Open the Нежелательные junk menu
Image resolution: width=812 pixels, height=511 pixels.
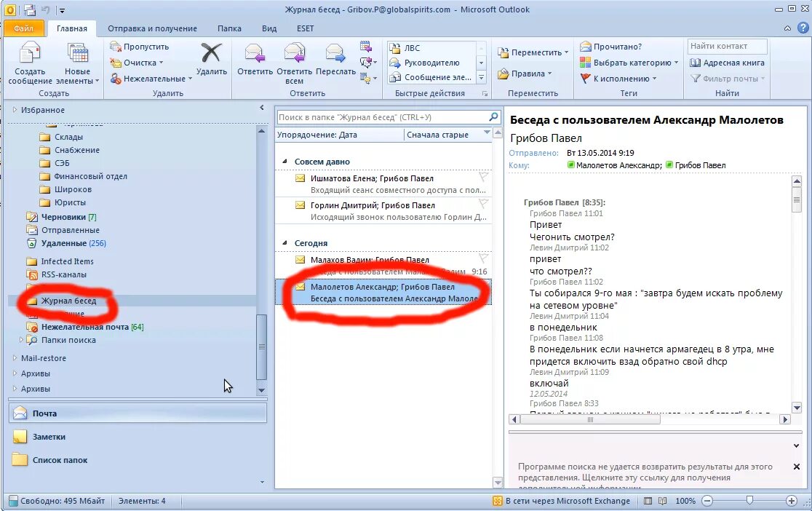(x=151, y=79)
